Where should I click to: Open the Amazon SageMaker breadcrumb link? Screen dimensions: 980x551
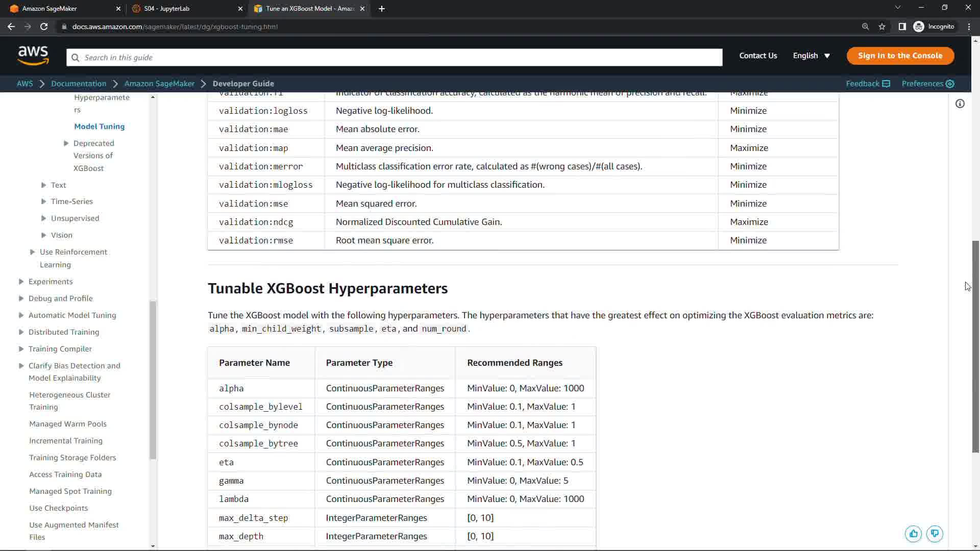[159, 84]
